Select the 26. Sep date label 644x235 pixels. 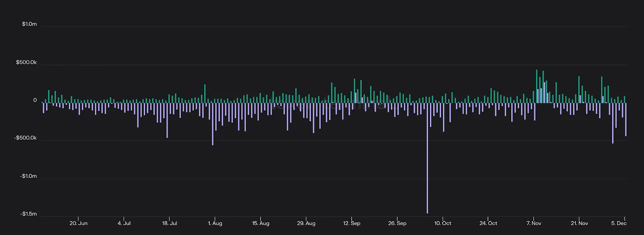pyautogui.click(x=397, y=223)
